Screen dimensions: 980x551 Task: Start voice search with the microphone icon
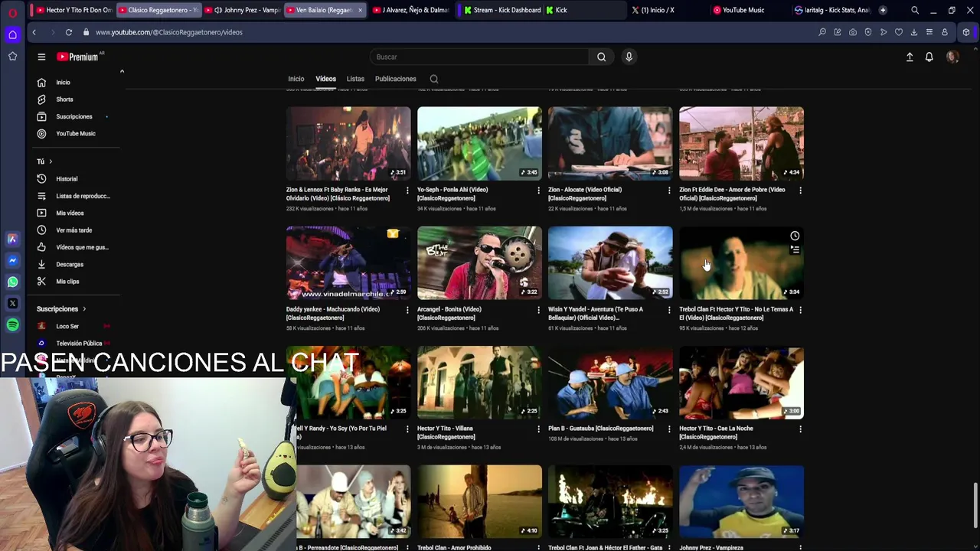(x=629, y=57)
